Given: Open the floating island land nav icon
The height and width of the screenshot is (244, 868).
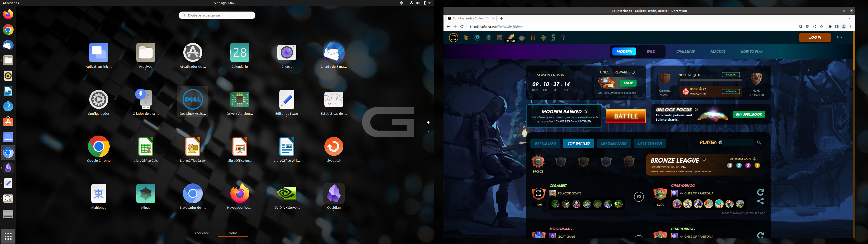Looking at the screenshot, I should (x=543, y=38).
